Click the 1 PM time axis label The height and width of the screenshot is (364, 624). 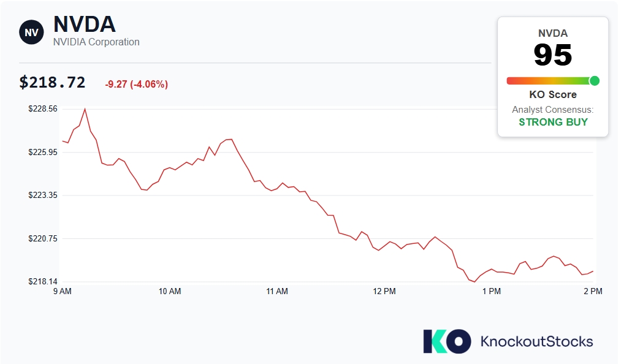pos(492,291)
